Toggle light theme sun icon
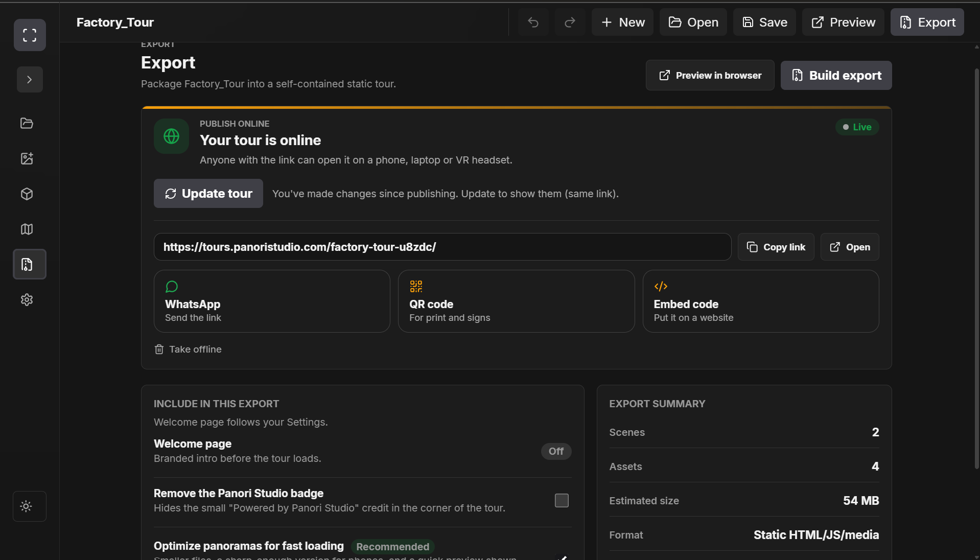 pos(26,506)
